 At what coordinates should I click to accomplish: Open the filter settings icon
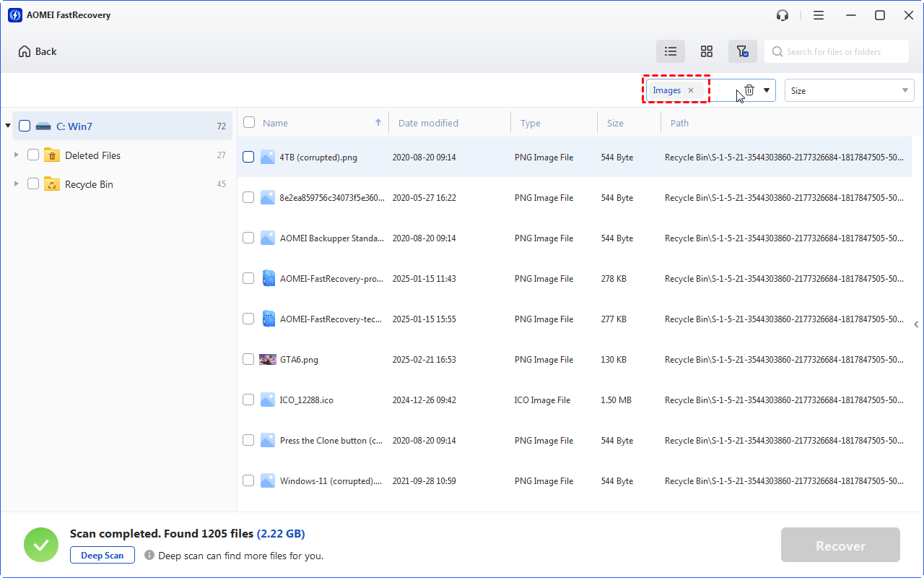[743, 51]
